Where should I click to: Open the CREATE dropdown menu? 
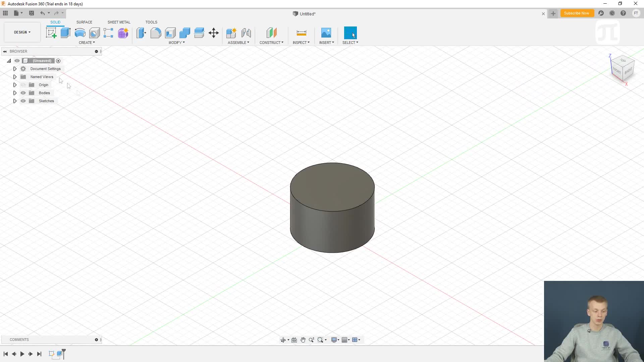pyautogui.click(x=87, y=43)
